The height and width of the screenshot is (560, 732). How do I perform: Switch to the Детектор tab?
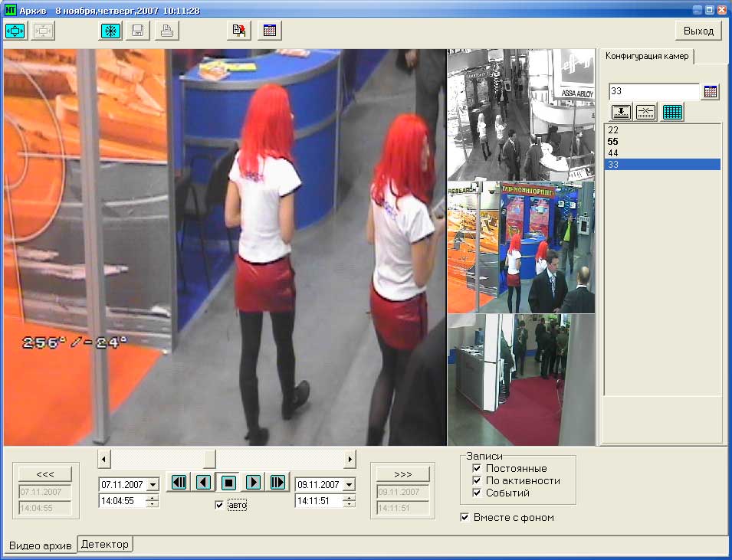point(105,544)
